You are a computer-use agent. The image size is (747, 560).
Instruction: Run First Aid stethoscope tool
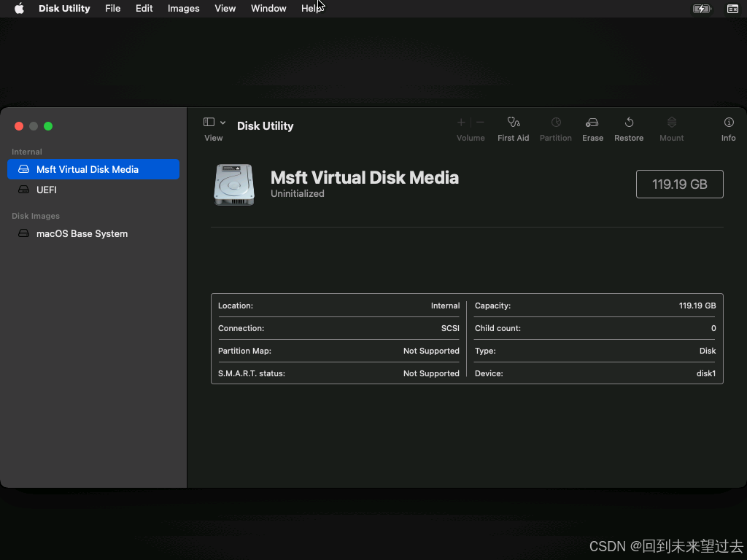point(513,122)
